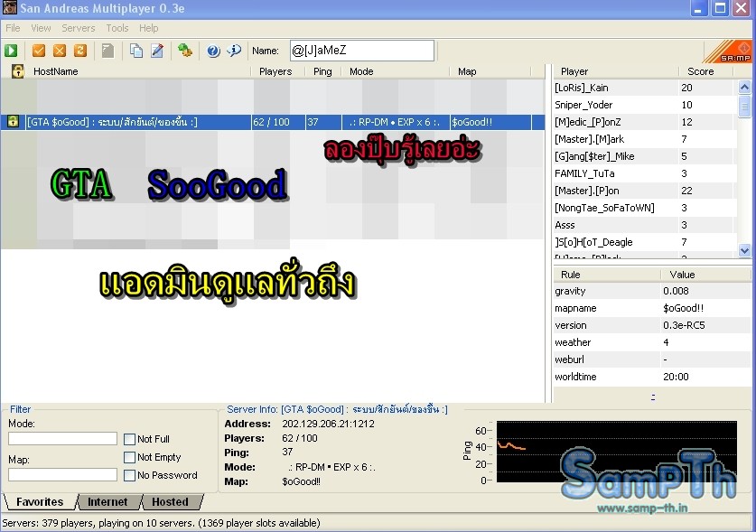Select player [Master].[M]ark
This screenshot has height=532, width=756.
click(645, 139)
